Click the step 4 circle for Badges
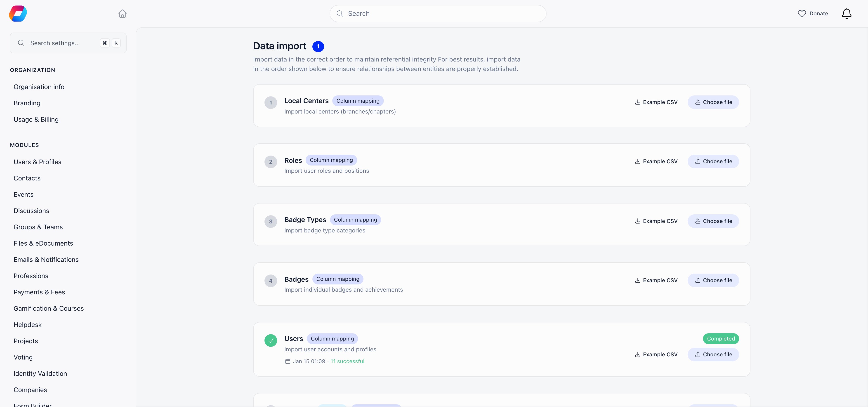 tap(271, 281)
